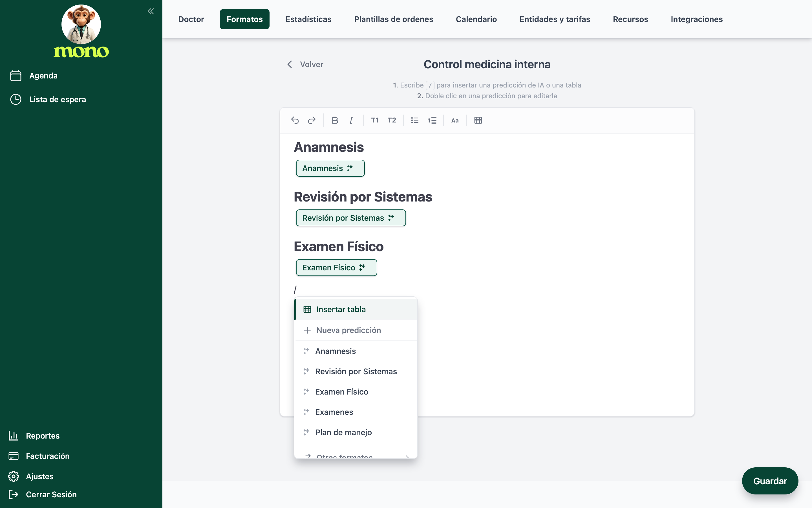Pick Examen Físico in slash menu
Screen dimensions: 812x508
point(356,392)
